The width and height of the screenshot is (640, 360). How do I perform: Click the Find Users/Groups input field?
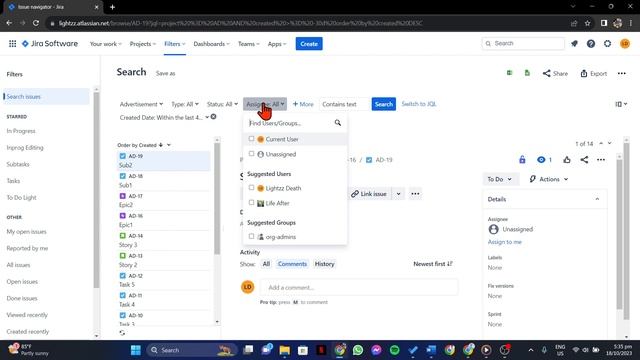(290, 123)
